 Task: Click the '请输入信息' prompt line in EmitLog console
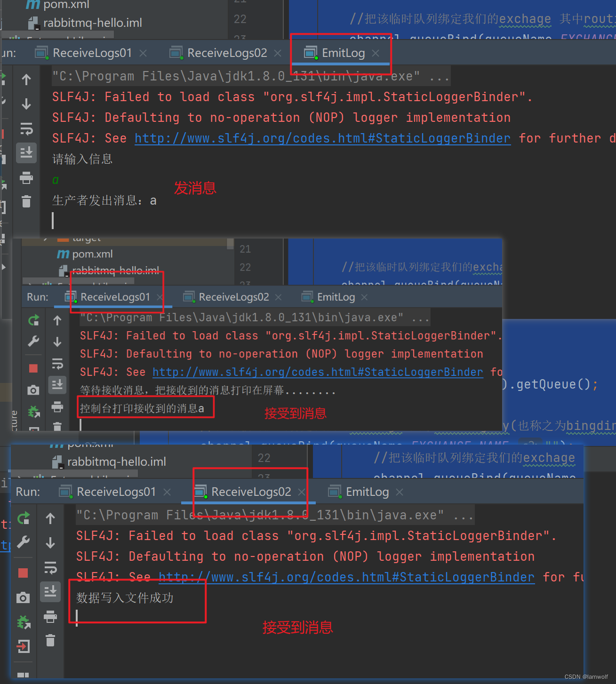click(82, 159)
